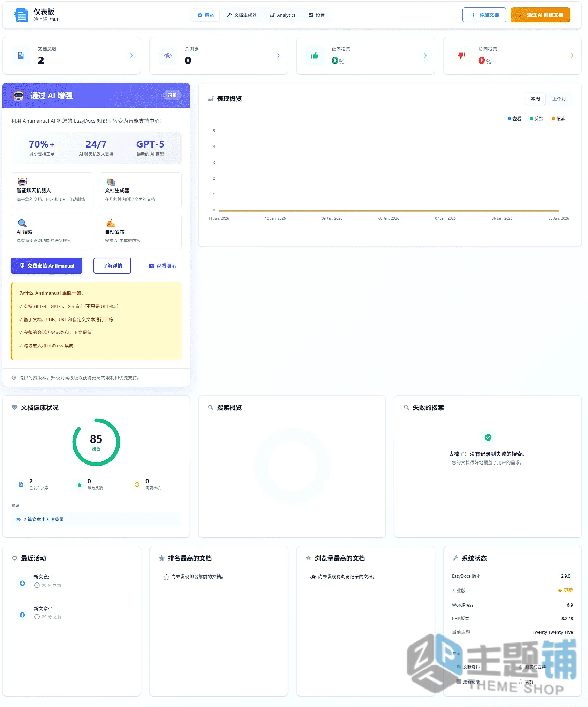The image size is (588, 707).
Task: Click the 免费安装 Antimanual button
Action: (x=47, y=266)
